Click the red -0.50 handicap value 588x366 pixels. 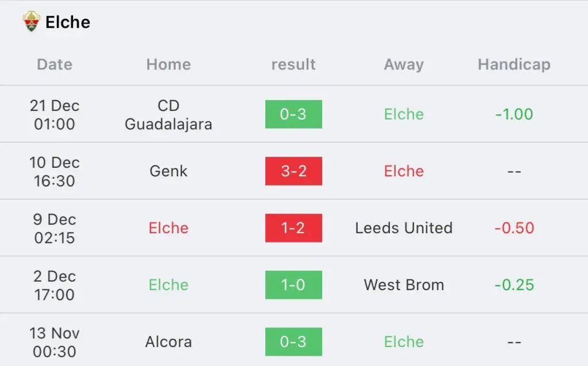coord(514,228)
